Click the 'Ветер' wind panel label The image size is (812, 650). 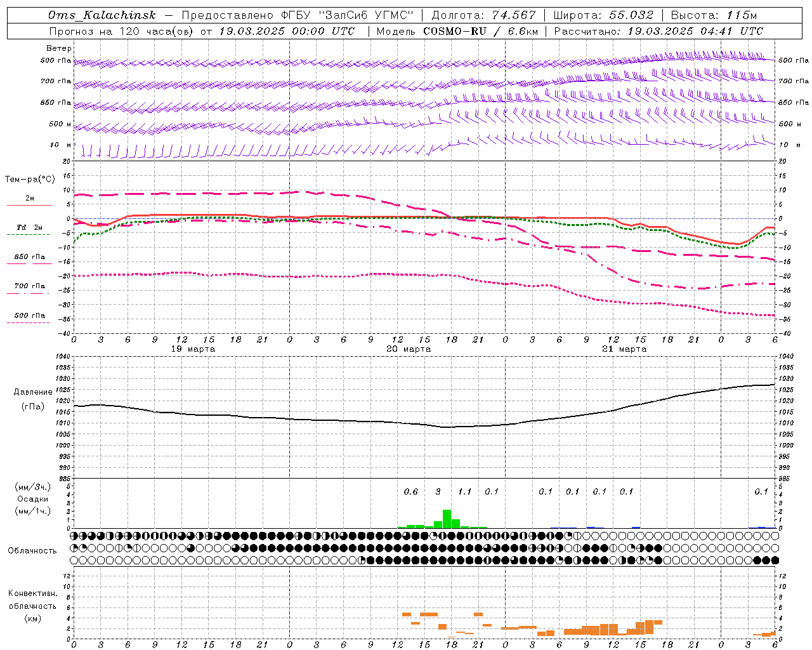tap(59, 48)
